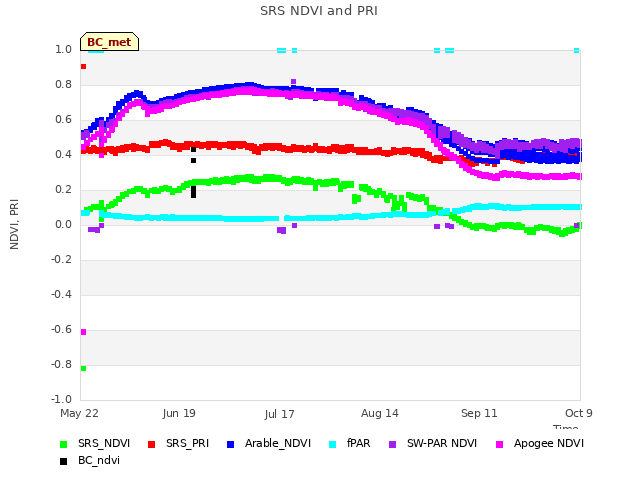Screen dimensions: 640x480
Task: Click the black BC_ndvi legend swatch
Action: click(x=63, y=462)
